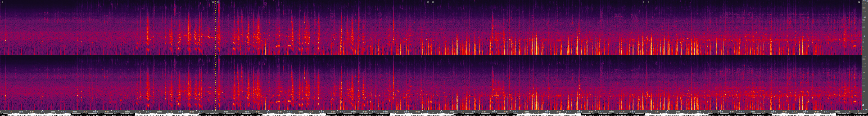This screenshot has width=868, height=116.
Task: Select the 7h30 clock time marker
Action: click(x=167, y=115)
